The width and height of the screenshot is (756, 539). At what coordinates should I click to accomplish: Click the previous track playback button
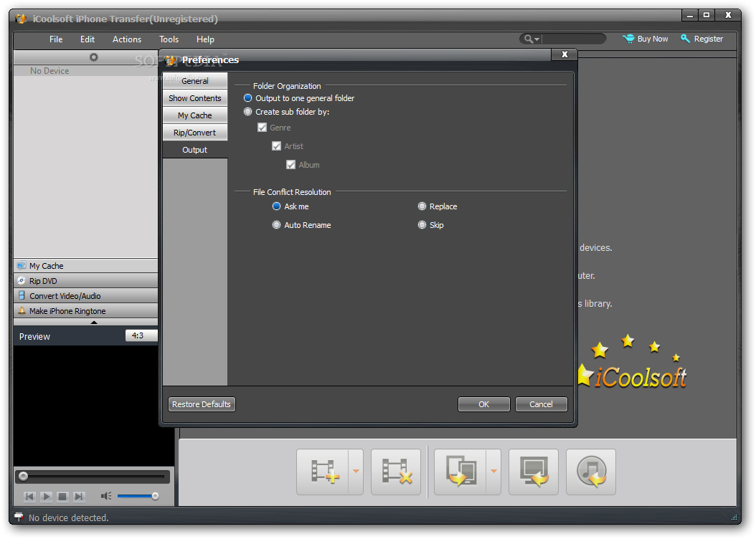(30, 496)
